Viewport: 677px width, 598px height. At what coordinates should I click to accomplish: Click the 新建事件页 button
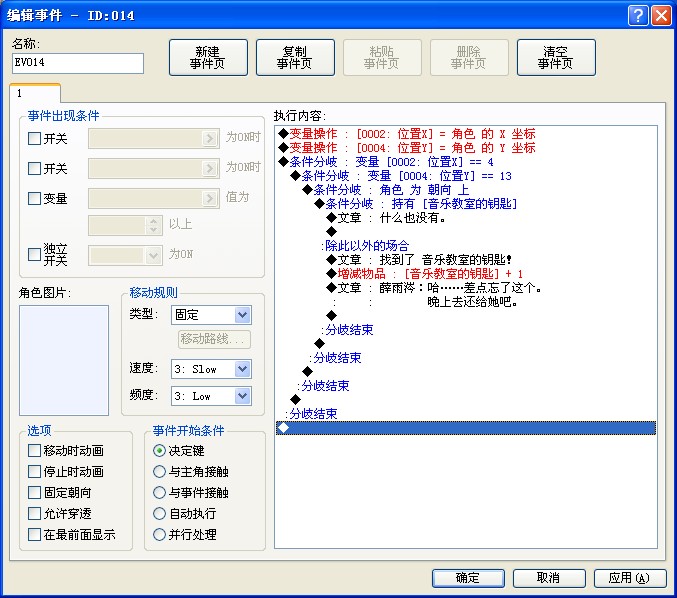208,57
